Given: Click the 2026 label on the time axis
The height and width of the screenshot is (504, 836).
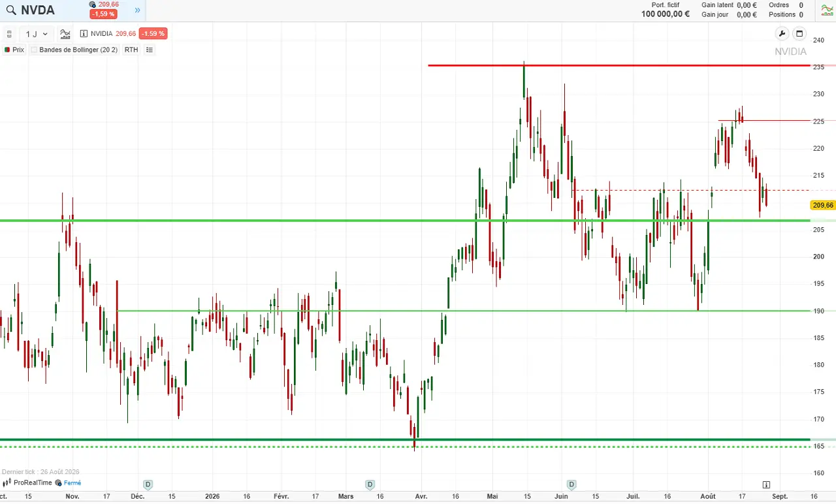Looking at the screenshot, I should [212, 496].
